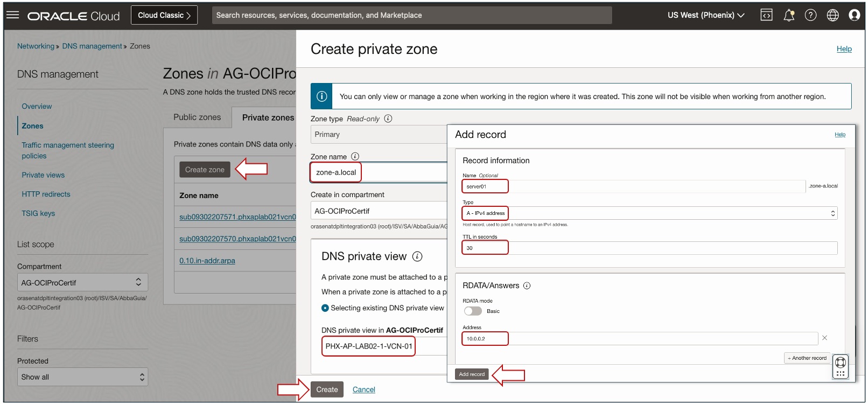
Task: Click the Zone name input field
Action: click(x=379, y=172)
